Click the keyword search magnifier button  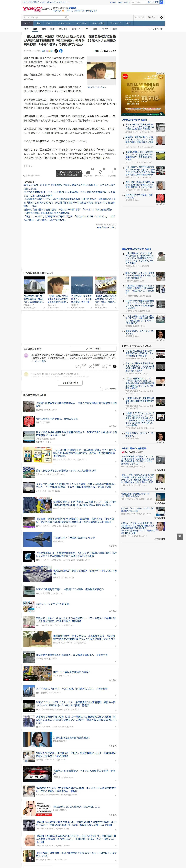(x=66, y=18)
